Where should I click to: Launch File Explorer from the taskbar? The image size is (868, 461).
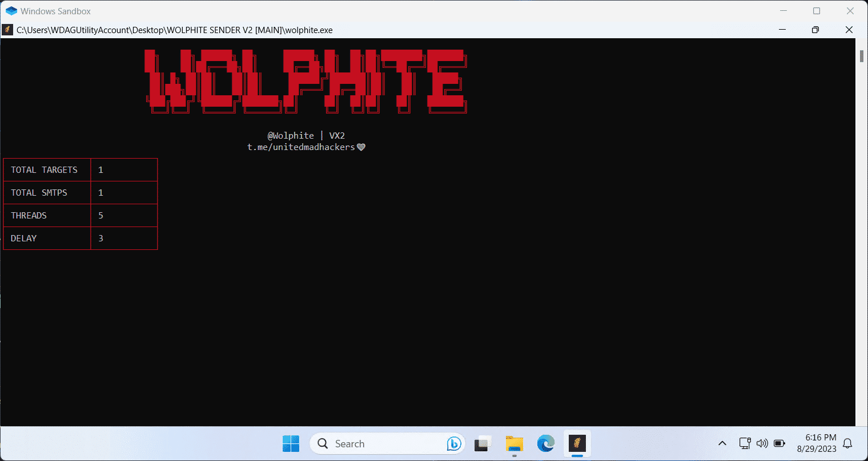(515, 443)
